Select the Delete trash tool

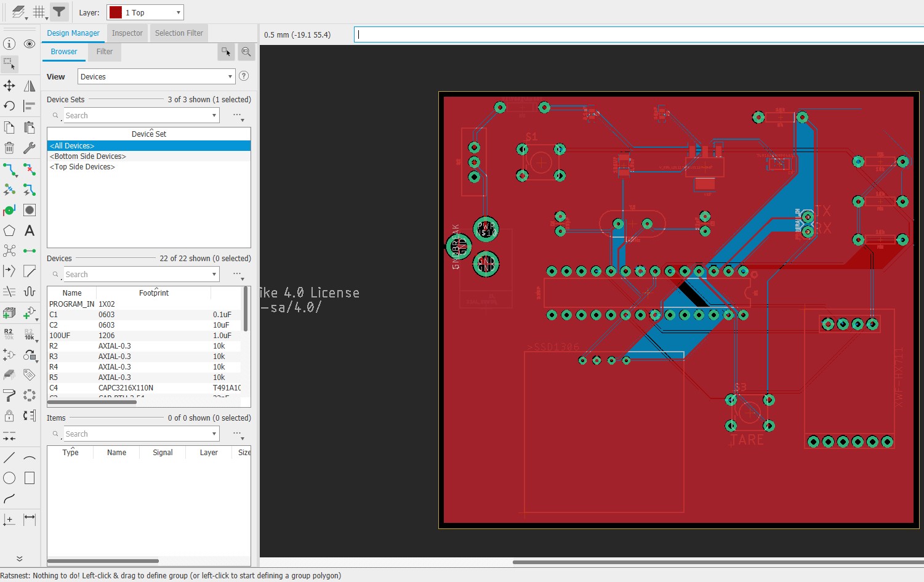[9, 148]
